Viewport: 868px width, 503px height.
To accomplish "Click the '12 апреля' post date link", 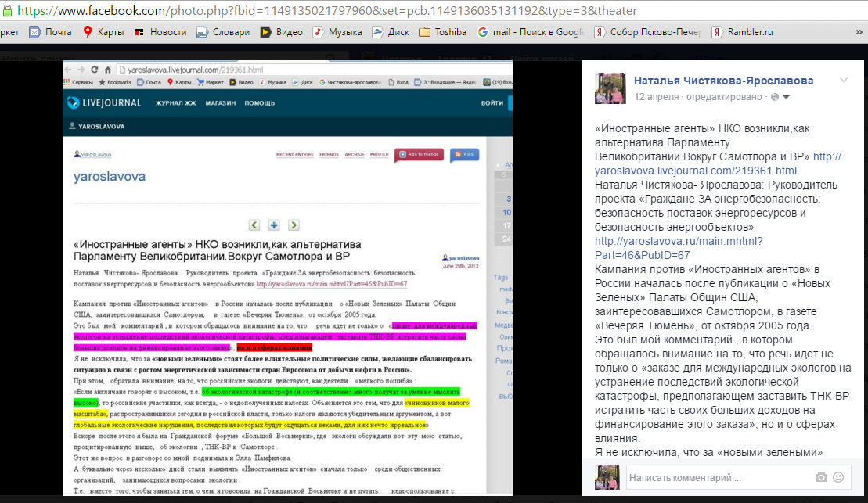I will pos(657,97).
